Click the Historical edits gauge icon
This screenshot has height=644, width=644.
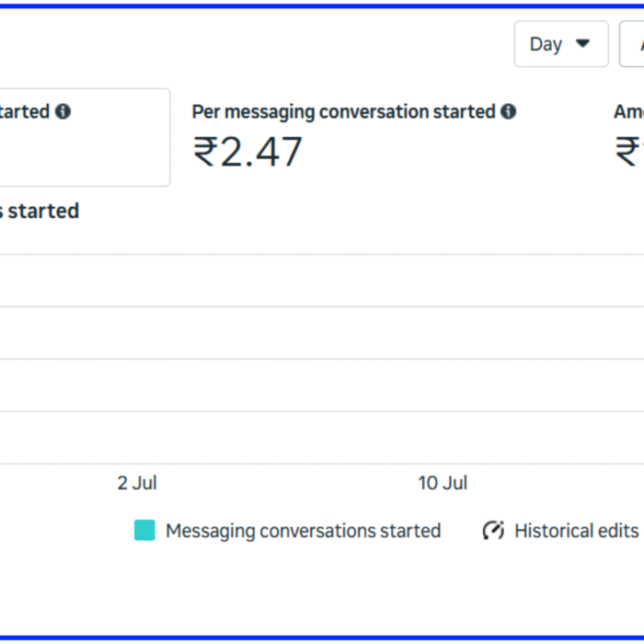point(493,531)
